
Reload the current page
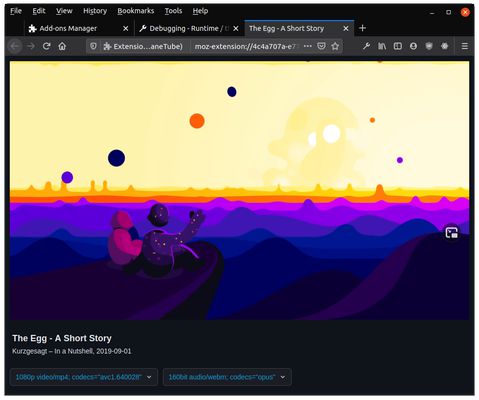(47, 46)
